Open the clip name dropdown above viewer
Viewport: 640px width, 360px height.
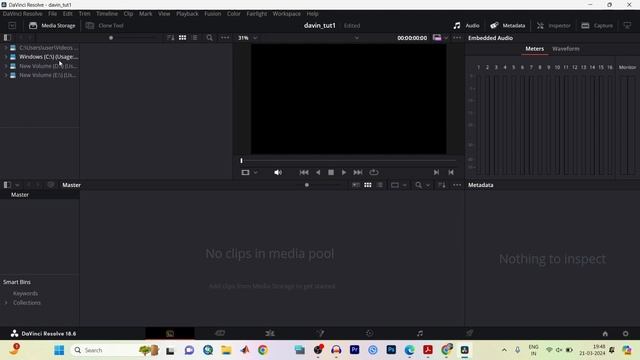coord(357,38)
